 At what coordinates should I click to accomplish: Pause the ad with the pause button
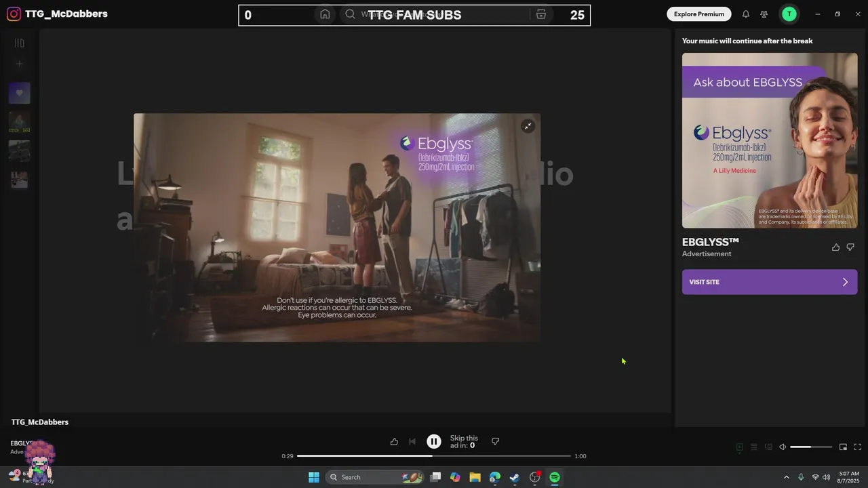pyautogui.click(x=434, y=441)
